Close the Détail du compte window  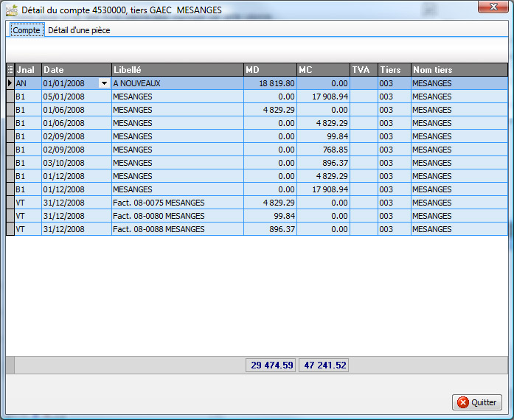(x=490, y=7)
